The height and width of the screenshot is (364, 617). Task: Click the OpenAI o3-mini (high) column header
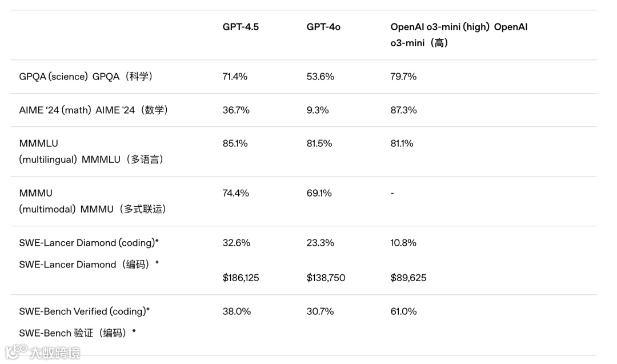(x=459, y=34)
